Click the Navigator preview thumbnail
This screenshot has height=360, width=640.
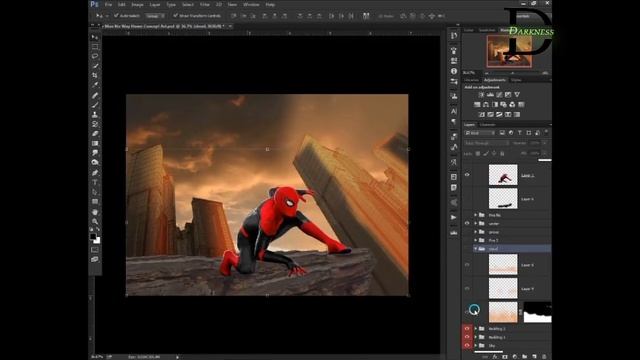pos(509,51)
